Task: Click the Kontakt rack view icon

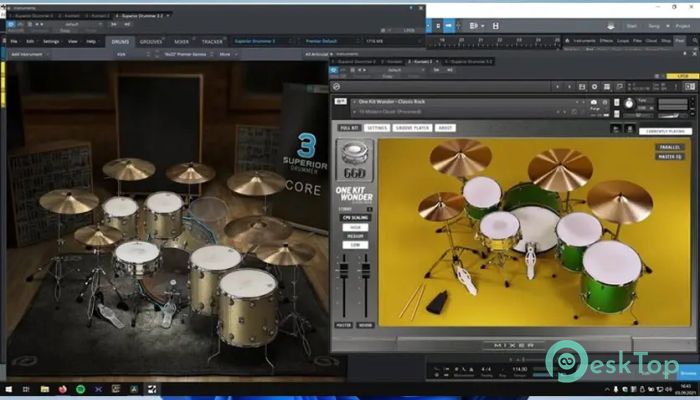Action: point(607,87)
